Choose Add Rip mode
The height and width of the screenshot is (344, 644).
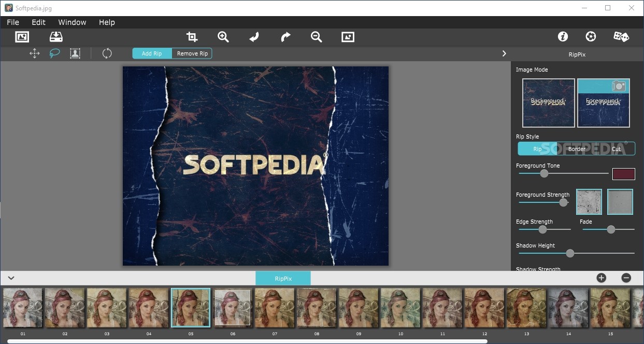click(152, 53)
